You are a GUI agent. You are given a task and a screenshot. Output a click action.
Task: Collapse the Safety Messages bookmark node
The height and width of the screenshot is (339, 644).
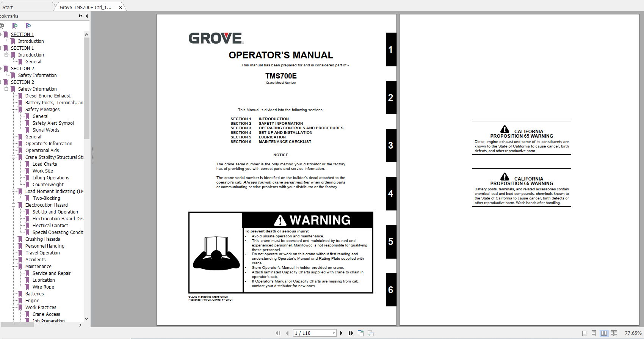pyautogui.click(x=14, y=110)
